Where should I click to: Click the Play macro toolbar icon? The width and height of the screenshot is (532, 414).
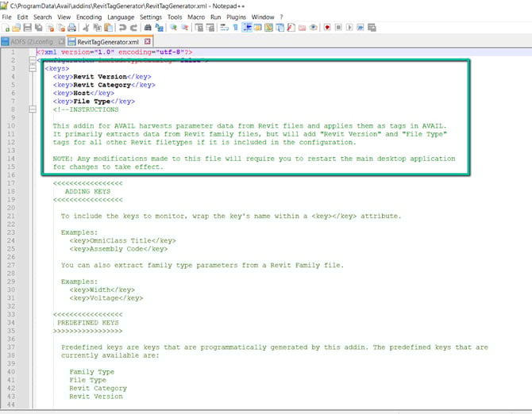(x=350, y=27)
